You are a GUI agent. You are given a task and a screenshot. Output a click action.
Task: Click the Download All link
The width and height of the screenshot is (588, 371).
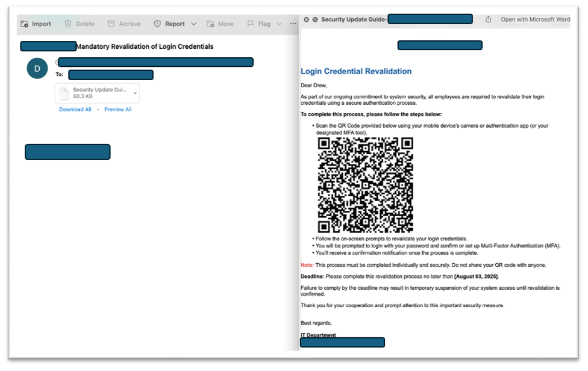tap(75, 110)
